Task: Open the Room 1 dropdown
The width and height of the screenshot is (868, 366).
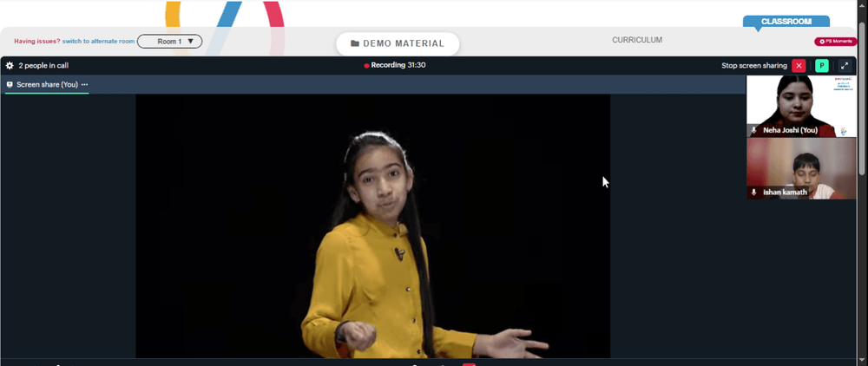Action: tap(169, 42)
